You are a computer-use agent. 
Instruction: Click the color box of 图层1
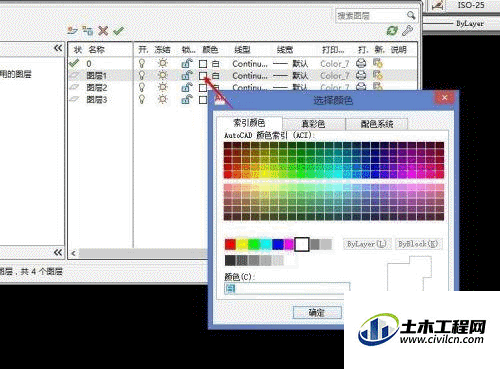(203, 76)
